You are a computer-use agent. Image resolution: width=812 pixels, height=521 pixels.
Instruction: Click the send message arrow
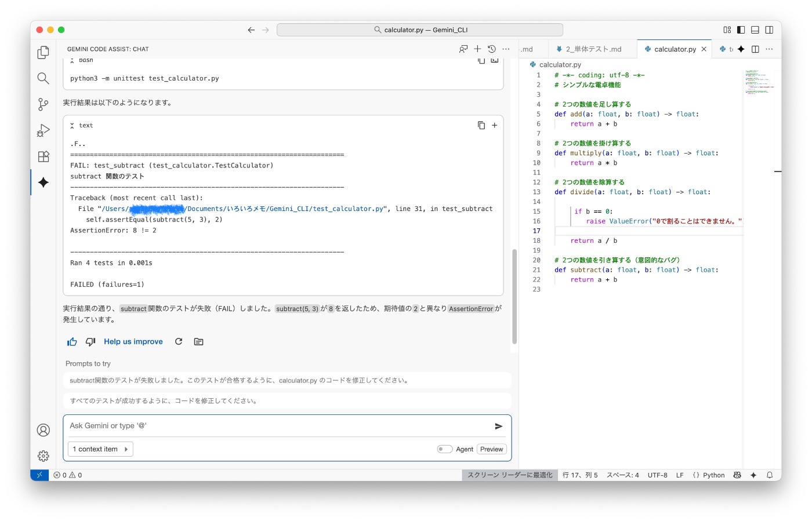[x=498, y=426]
